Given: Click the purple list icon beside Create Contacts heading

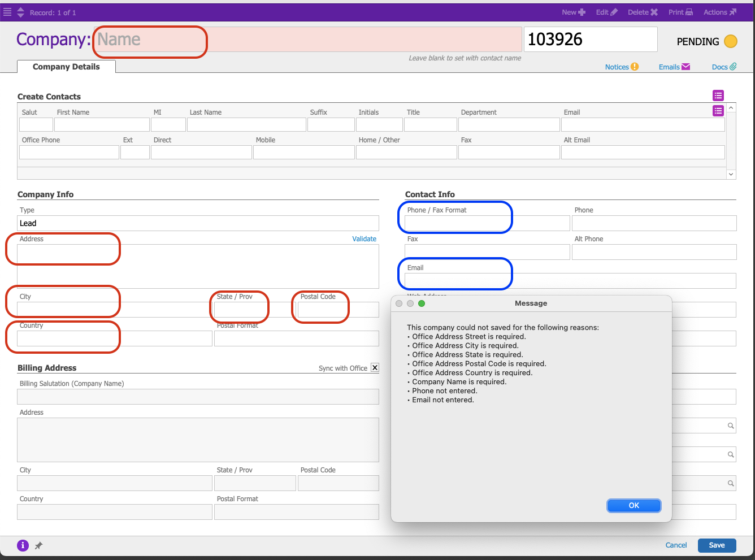Looking at the screenshot, I should [718, 95].
